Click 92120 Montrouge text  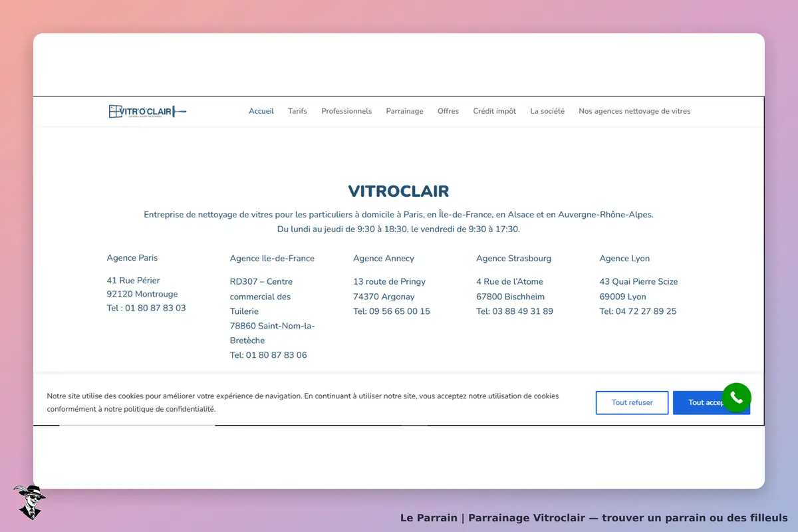(x=142, y=294)
